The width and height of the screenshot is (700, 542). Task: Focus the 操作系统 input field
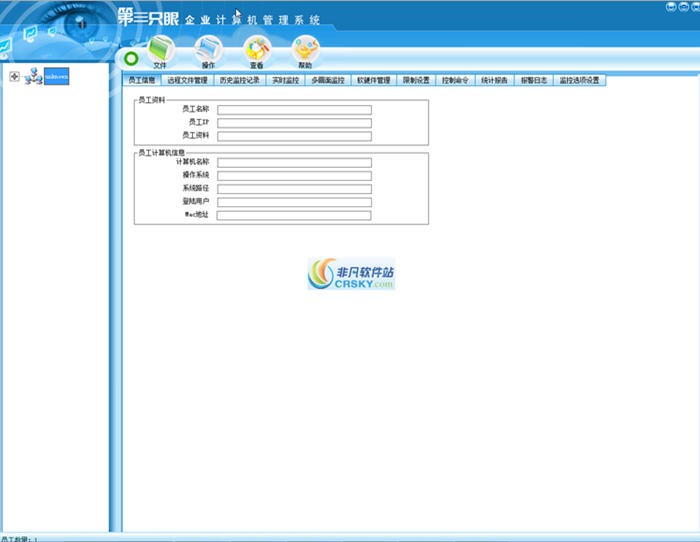(294, 176)
